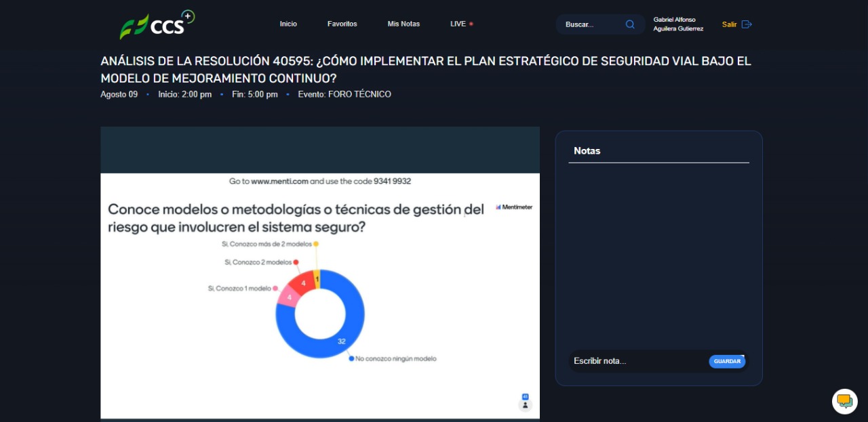Click the user name Gabriel Alfonso Aguilera Gutierrez
Viewport: 868px width, 422px height.
pyautogui.click(x=678, y=24)
